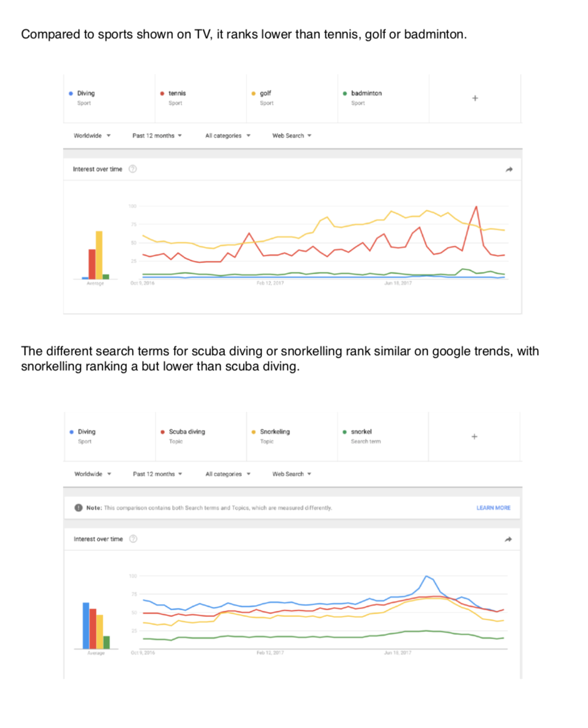Select the golf Sport term box

coord(292,98)
